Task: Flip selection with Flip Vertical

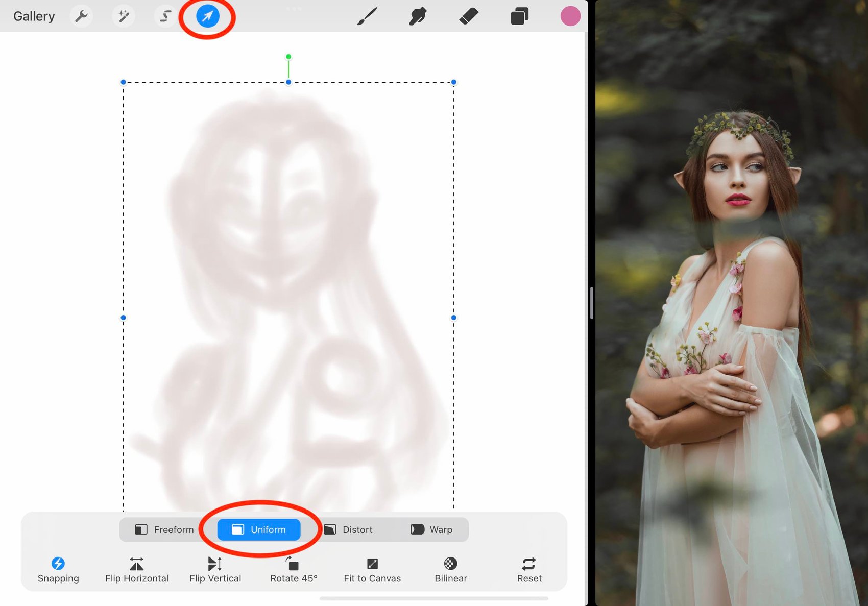Action: point(215,570)
